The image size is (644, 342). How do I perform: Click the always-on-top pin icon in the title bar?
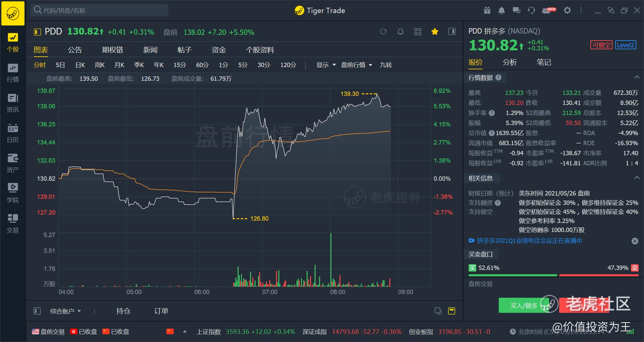pos(611,10)
